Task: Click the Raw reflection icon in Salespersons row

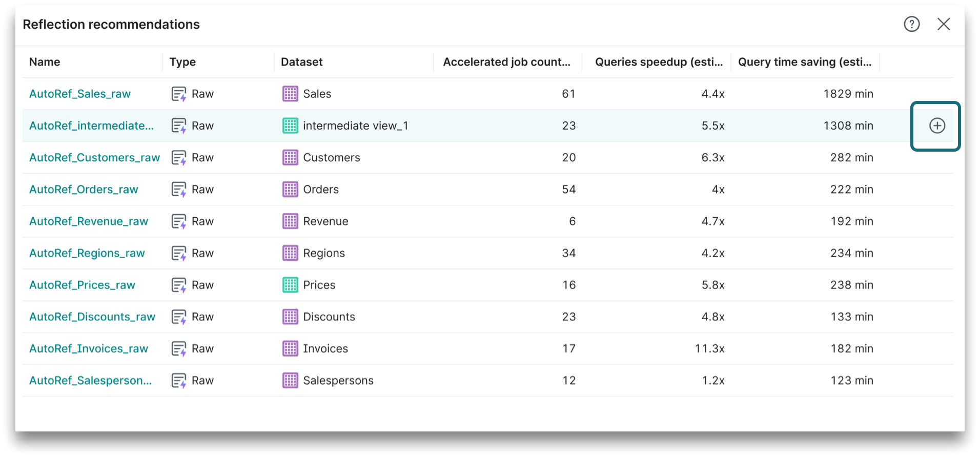Action: [178, 381]
